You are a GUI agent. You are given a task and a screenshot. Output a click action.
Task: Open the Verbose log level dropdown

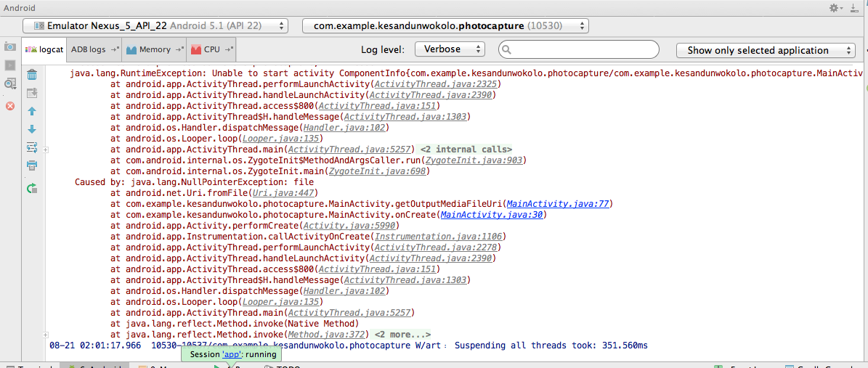pos(450,50)
